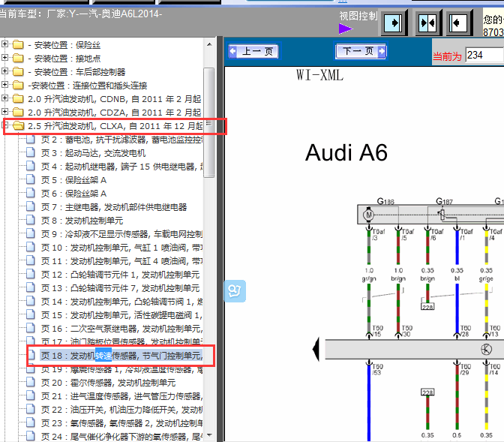This screenshot has height=442, width=504.
Task: Collapse the 2.5 升汽油发动机 CLXA folder
Action: 4,125
